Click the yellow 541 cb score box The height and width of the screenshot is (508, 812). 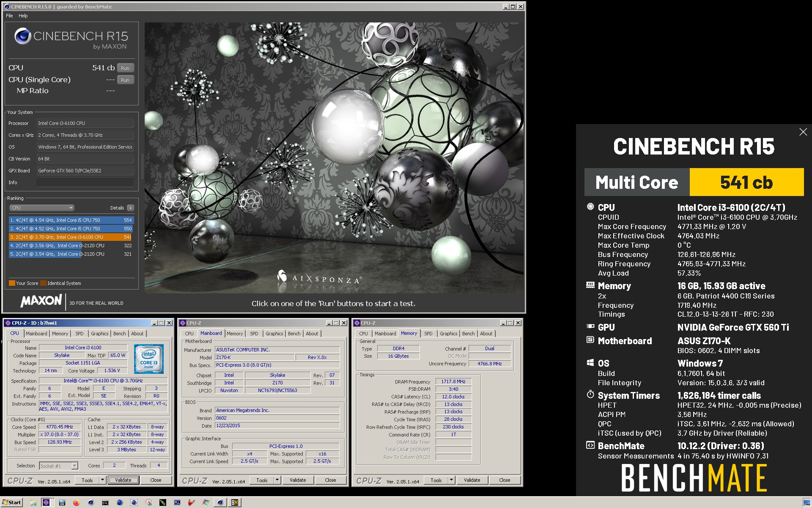(x=746, y=182)
